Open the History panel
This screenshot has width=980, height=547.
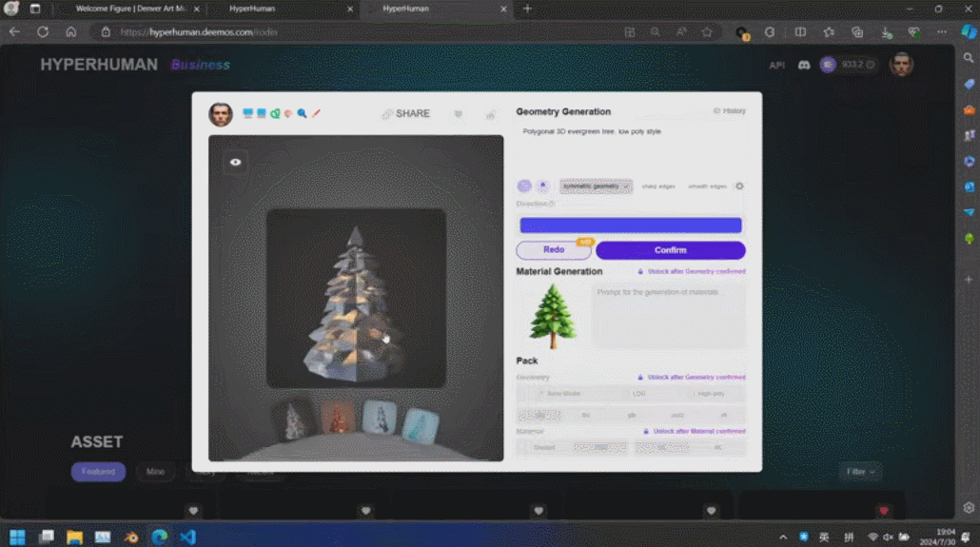click(x=729, y=111)
